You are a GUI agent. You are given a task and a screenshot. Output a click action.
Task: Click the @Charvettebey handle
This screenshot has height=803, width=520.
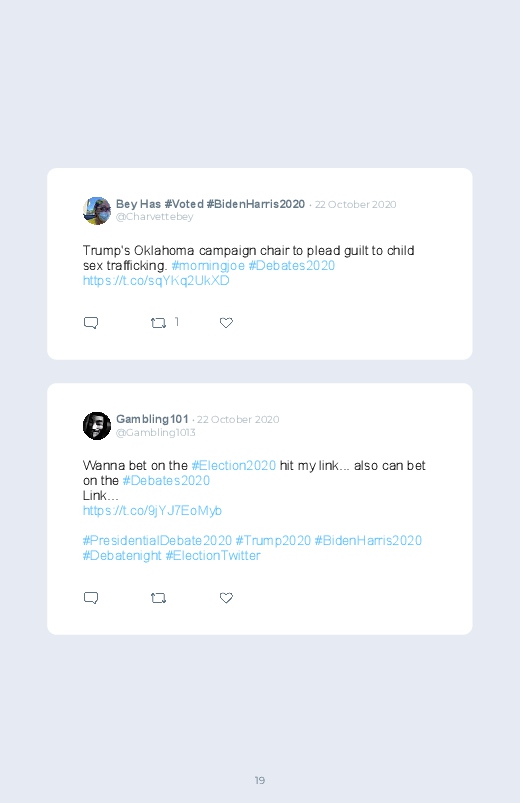[154, 217]
